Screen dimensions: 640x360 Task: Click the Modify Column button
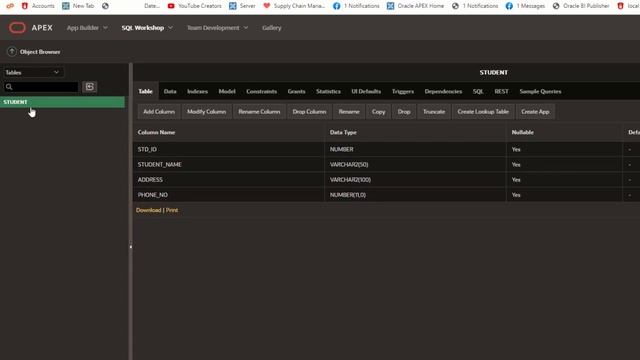(x=207, y=111)
